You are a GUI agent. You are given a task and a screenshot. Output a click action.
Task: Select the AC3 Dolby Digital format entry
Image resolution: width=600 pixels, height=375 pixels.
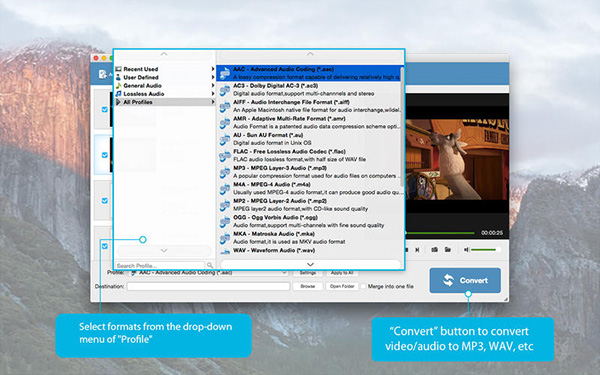point(310,90)
